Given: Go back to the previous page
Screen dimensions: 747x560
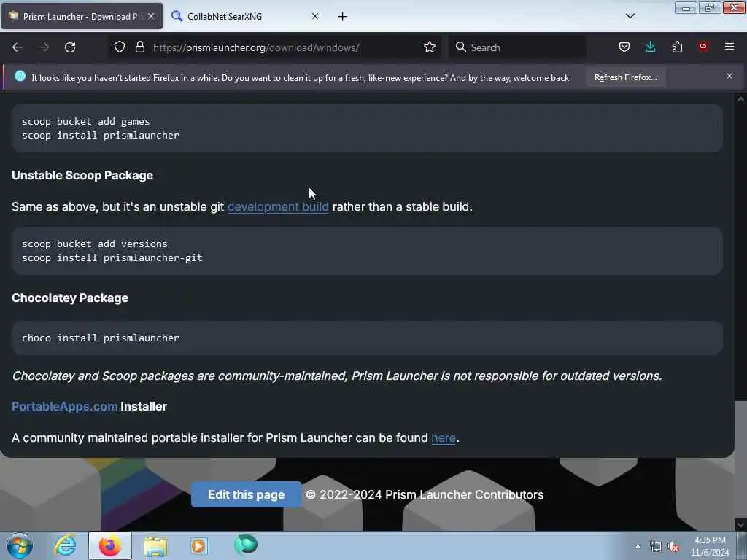Looking at the screenshot, I should click(18, 47).
